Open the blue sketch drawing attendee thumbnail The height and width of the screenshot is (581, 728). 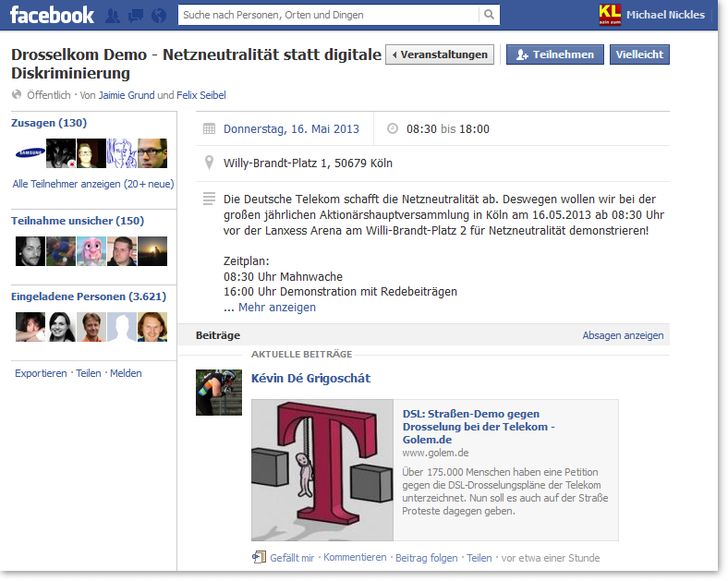[x=122, y=153]
